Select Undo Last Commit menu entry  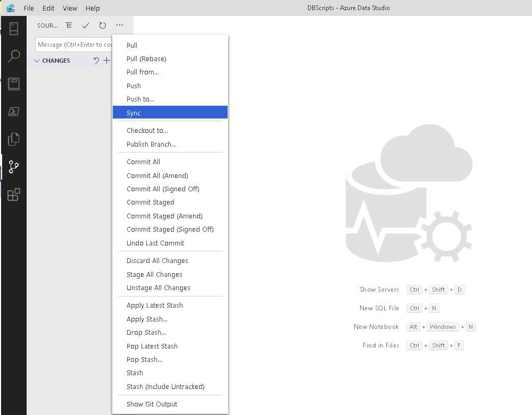click(x=155, y=243)
